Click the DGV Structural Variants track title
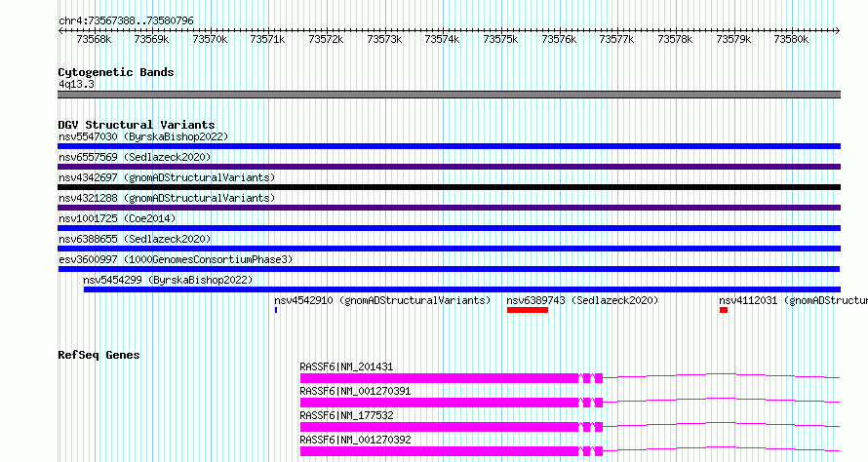The width and height of the screenshot is (868, 462). pos(137,125)
